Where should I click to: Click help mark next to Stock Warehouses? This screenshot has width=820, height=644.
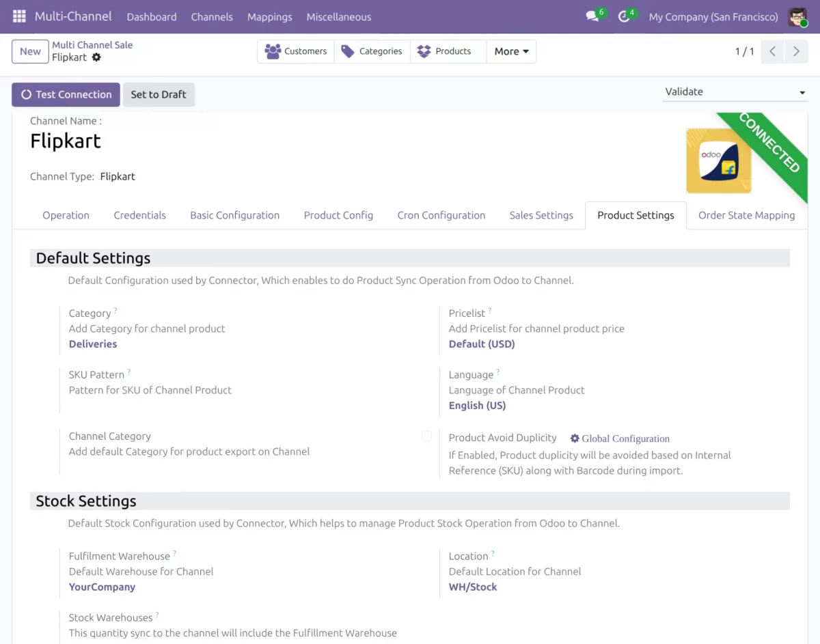pos(157,615)
